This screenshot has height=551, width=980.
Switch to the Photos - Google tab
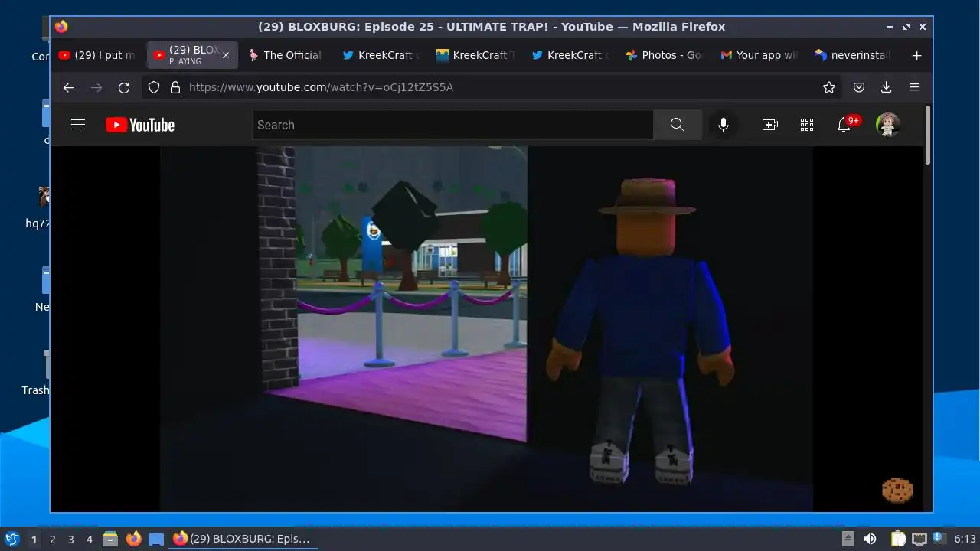click(x=665, y=55)
